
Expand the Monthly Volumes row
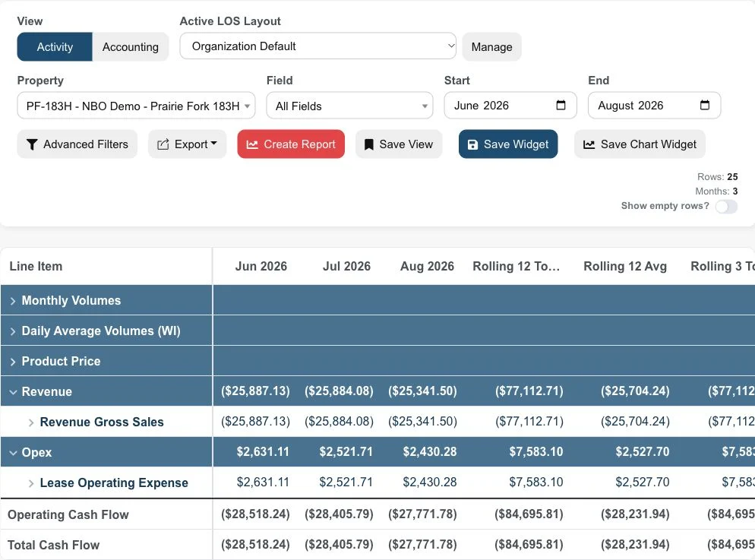[x=13, y=301]
